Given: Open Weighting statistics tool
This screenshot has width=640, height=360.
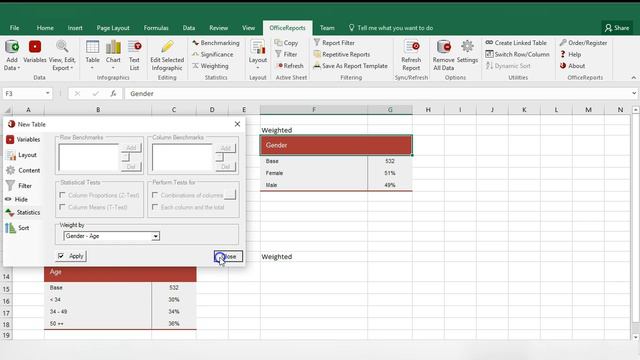Looking at the screenshot, I should 210,66.
